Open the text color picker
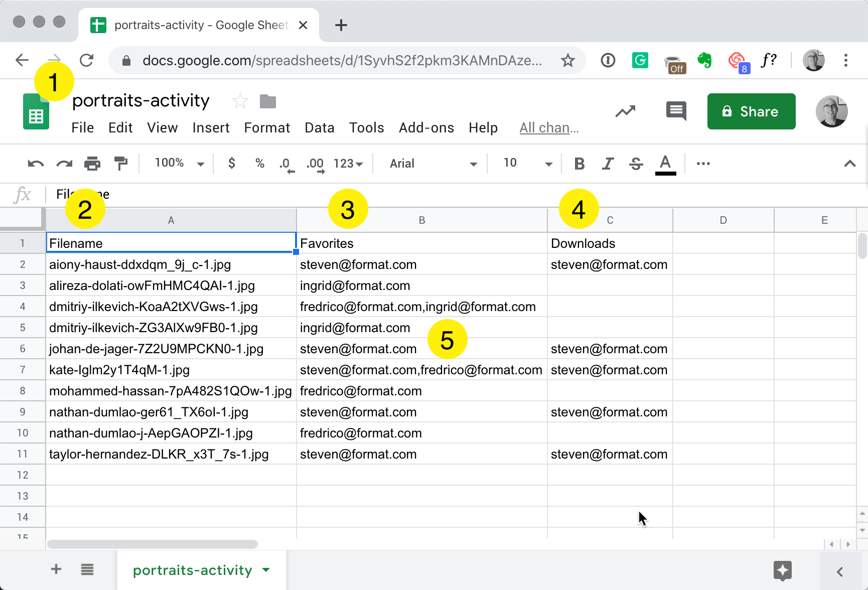Screen dimensions: 868x590 coord(665,164)
